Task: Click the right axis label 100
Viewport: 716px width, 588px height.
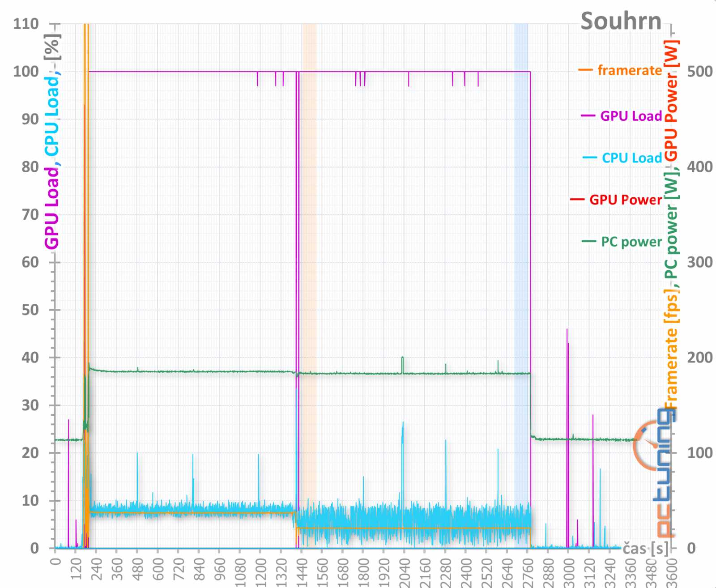Action: pos(700,453)
